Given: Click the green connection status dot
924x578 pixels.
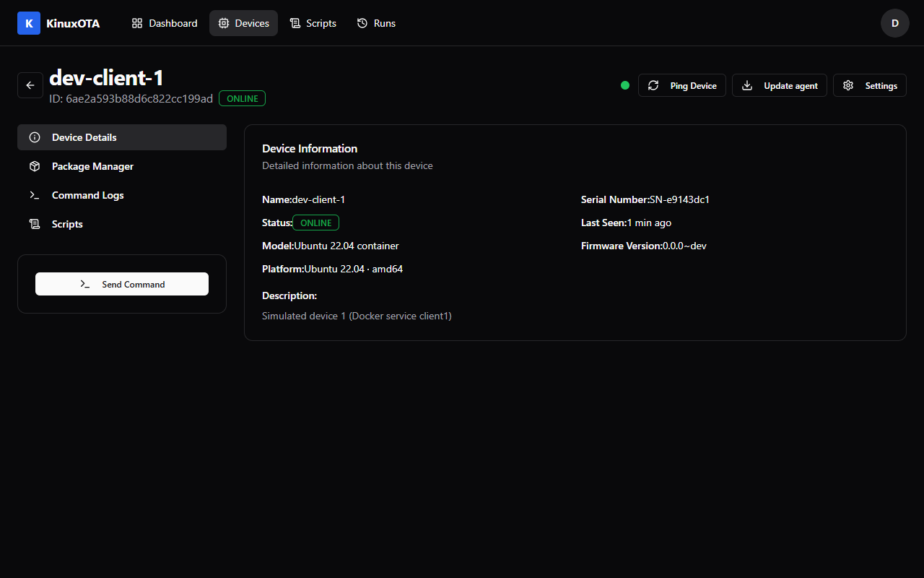Looking at the screenshot, I should tap(625, 85).
